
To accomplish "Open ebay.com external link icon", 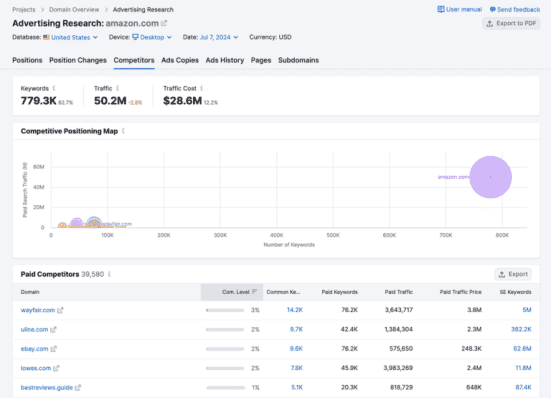I will 53,349.
